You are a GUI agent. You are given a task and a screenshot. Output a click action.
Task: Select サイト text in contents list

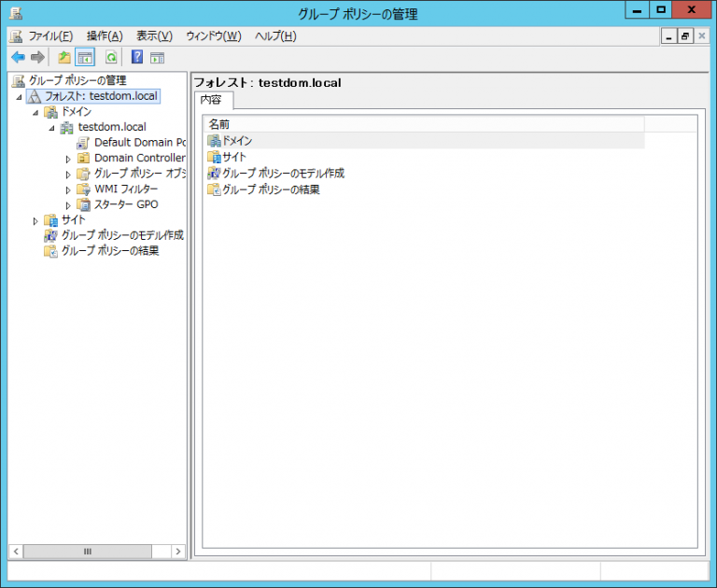tap(234, 158)
